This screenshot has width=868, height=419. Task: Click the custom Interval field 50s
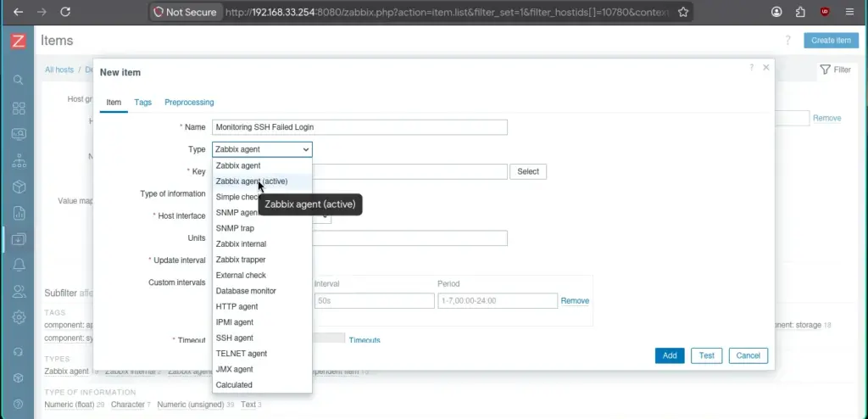pos(374,301)
